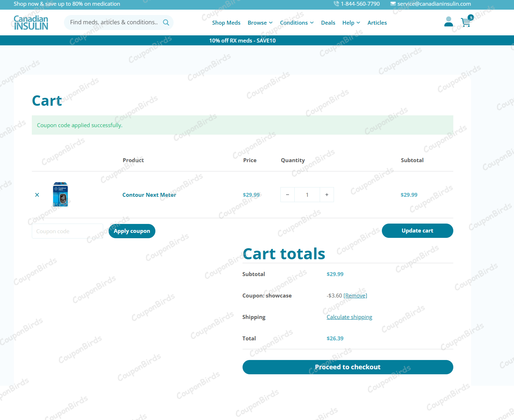The image size is (514, 420).
Task: Expand the Conditions dropdown menu
Action: [x=297, y=22]
